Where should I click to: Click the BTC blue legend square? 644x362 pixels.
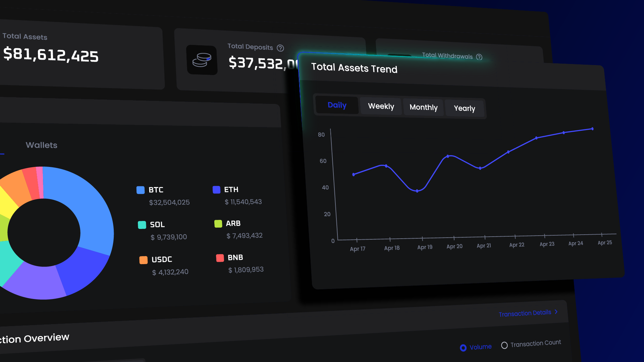point(141,190)
